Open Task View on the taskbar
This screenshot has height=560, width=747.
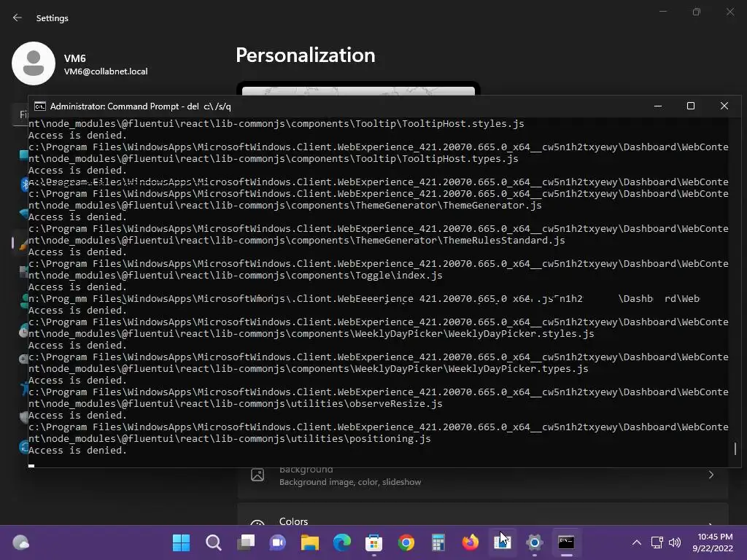pyautogui.click(x=246, y=542)
